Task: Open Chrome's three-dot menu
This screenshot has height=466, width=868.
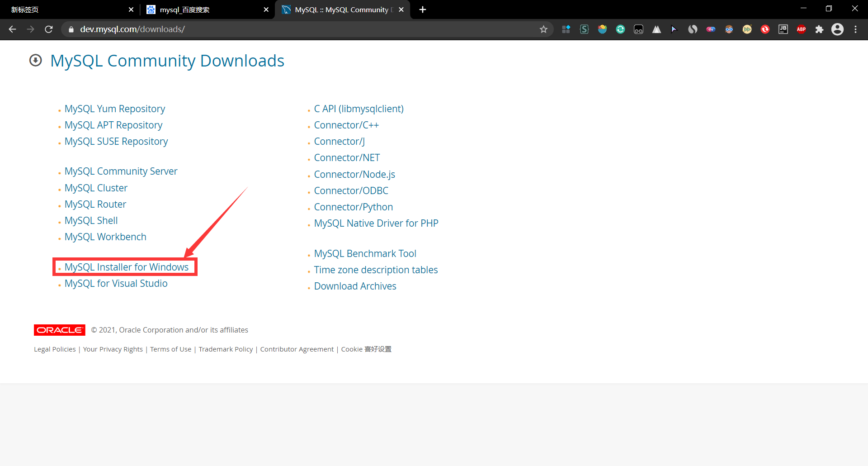Action: tap(856, 29)
